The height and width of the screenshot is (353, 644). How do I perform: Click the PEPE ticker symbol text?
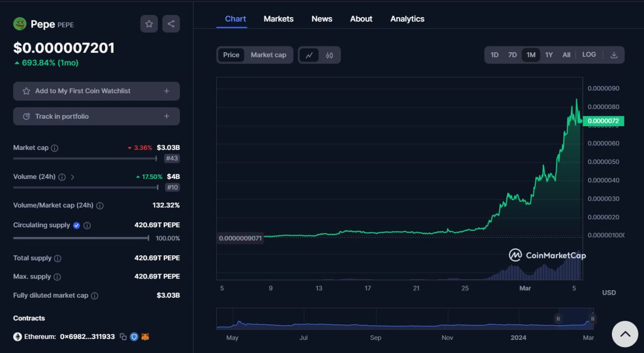(65, 25)
